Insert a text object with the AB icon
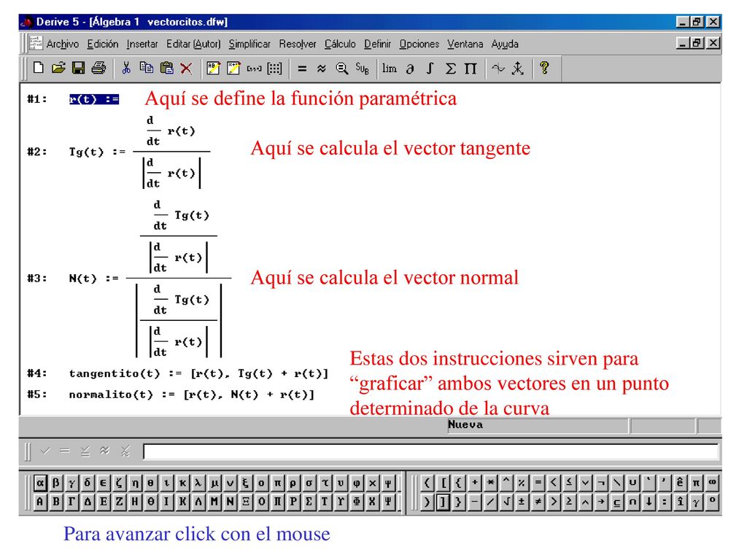The width and height of the screenshot is (747, 560). tap(213, 68)
